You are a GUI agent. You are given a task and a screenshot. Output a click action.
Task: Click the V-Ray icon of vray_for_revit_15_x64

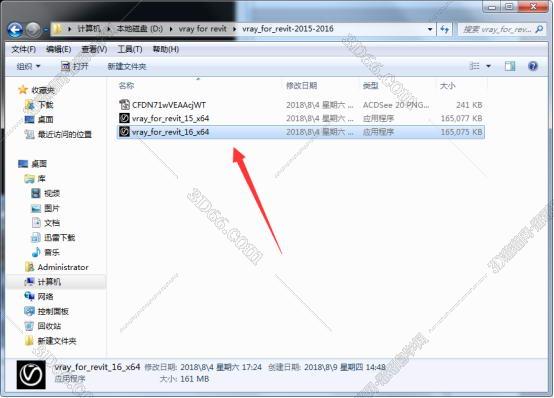coord(124,118)
